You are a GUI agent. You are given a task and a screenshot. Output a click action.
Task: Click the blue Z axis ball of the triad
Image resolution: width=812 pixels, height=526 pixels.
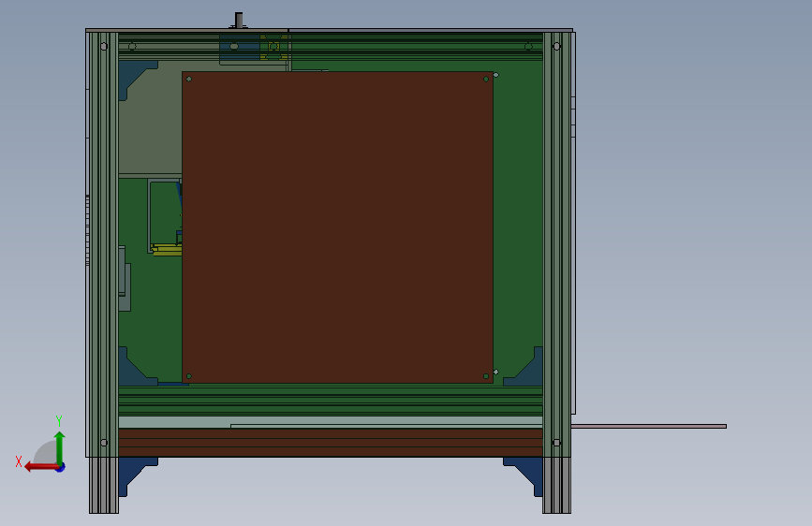pyautogui.click(x=61, y=467)
